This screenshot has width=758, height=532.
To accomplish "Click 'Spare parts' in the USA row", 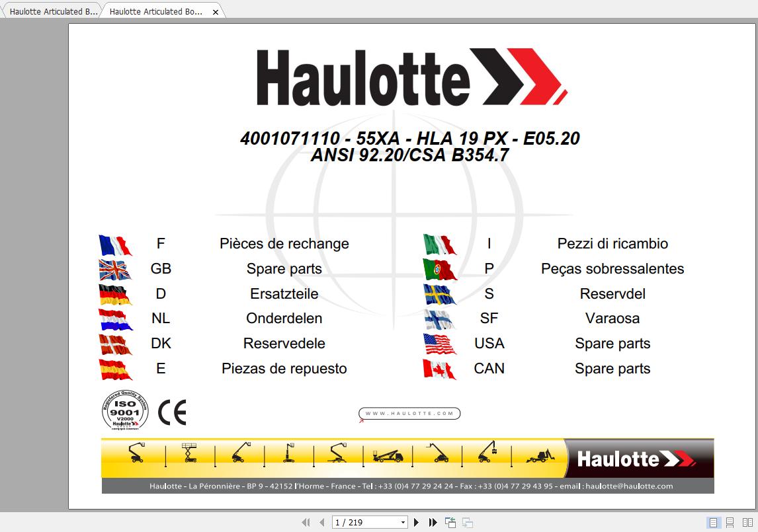I will (612, 344).
